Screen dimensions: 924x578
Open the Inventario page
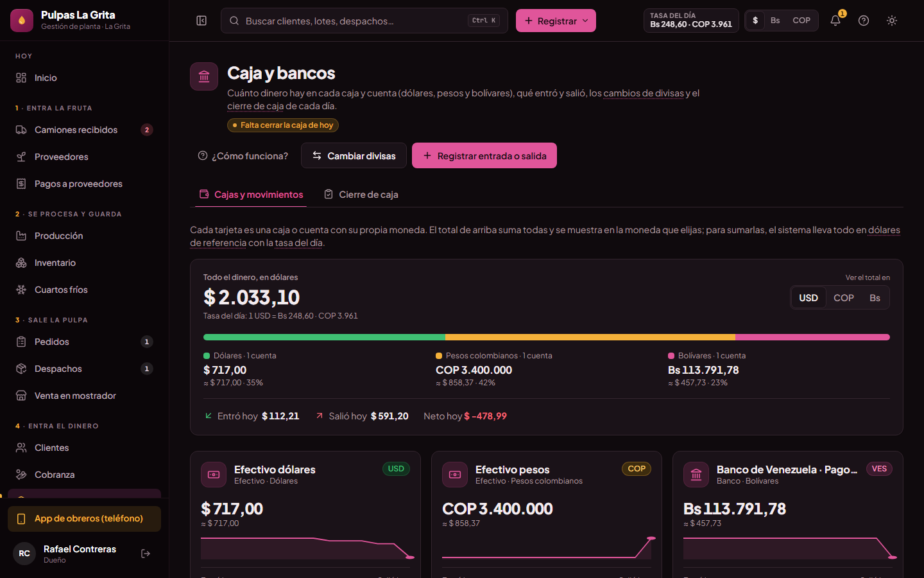(84, 263)
